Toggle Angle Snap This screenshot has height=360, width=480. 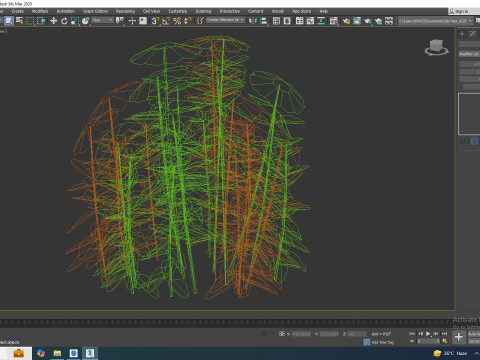166,21
